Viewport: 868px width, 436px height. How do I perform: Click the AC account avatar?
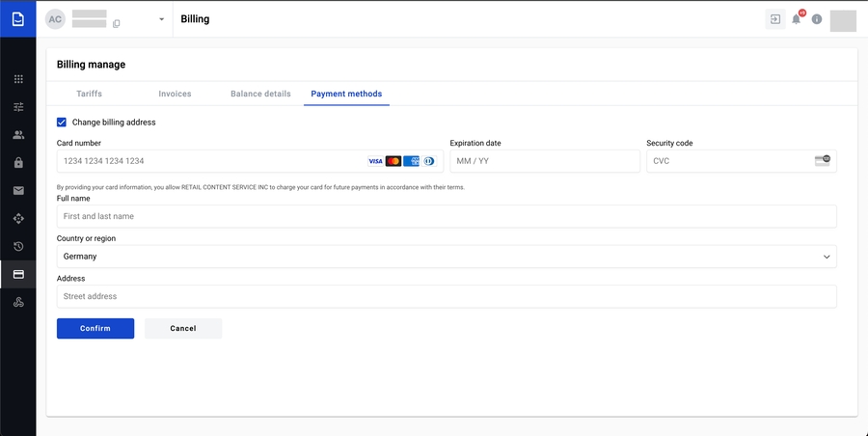(55, 19)
